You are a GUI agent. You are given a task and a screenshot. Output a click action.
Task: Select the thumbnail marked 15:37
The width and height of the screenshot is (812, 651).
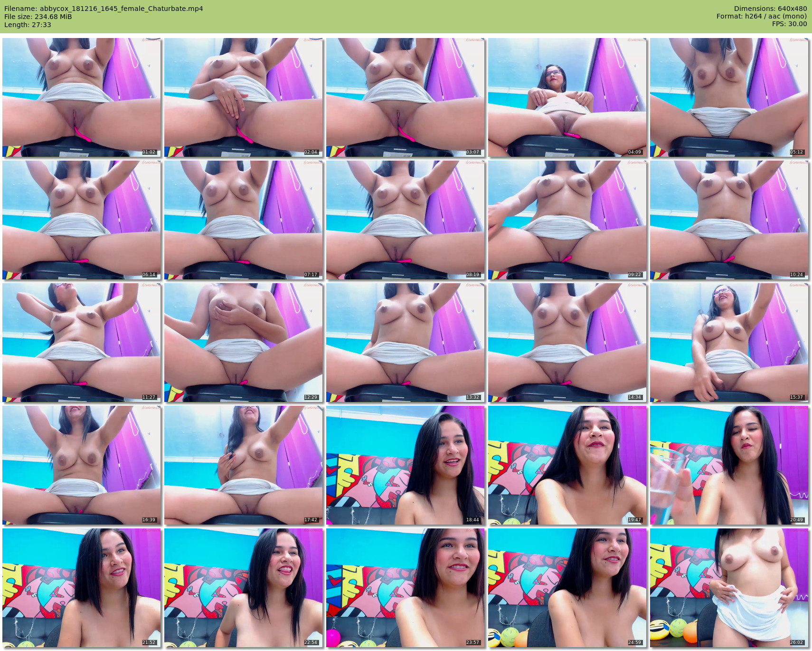point(729,343)
